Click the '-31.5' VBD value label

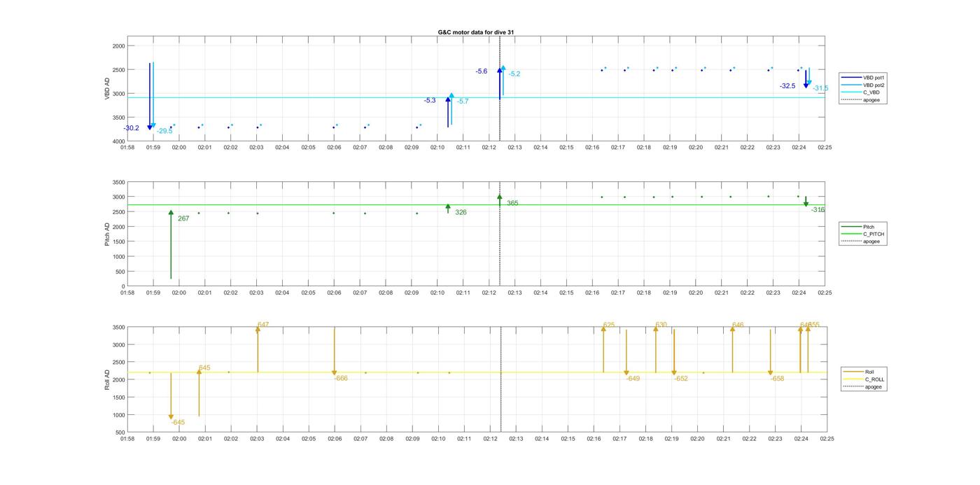pyautogui.click(x=820, y=89)
